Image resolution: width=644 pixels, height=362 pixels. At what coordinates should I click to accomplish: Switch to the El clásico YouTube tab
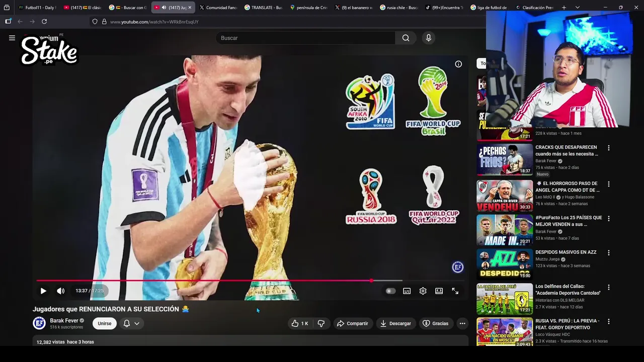(x=83, y=8)
